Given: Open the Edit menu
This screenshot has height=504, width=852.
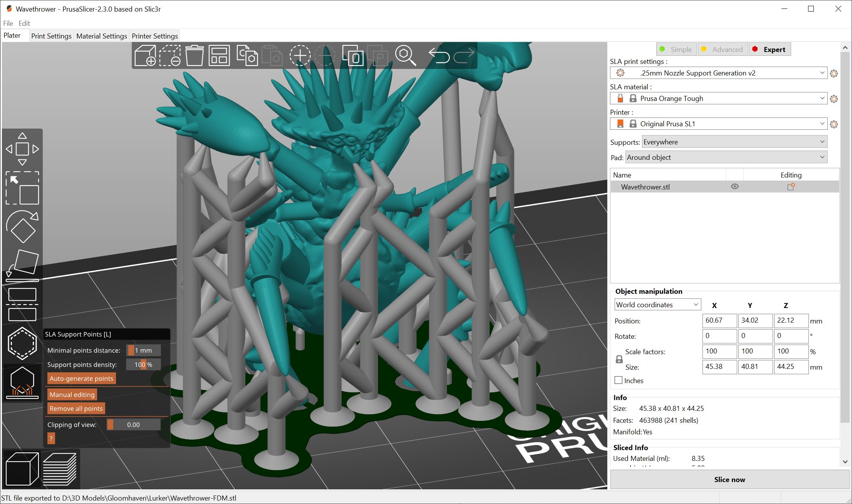Looking at the screenshot, I should (24, 23).
